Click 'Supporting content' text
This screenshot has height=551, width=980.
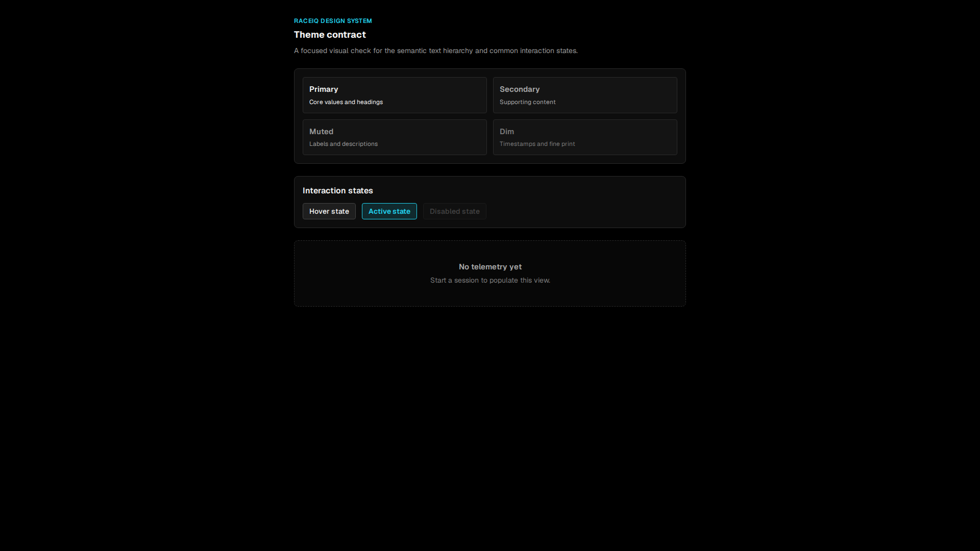527,102
